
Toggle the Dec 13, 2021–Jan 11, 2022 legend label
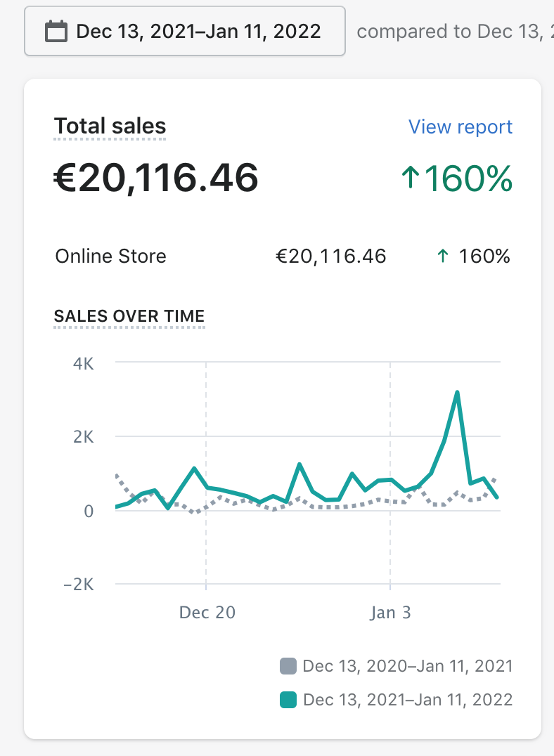(x=408, y=700)
